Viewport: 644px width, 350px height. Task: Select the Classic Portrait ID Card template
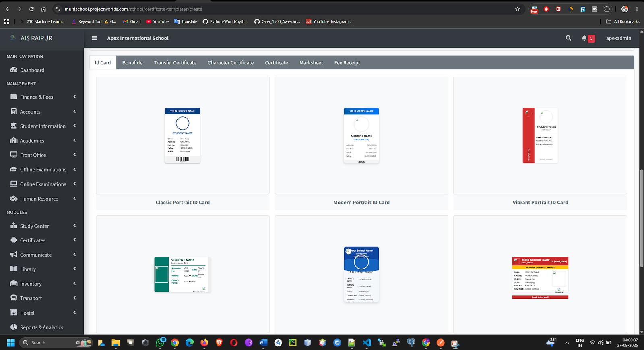(x=182, y=135)
